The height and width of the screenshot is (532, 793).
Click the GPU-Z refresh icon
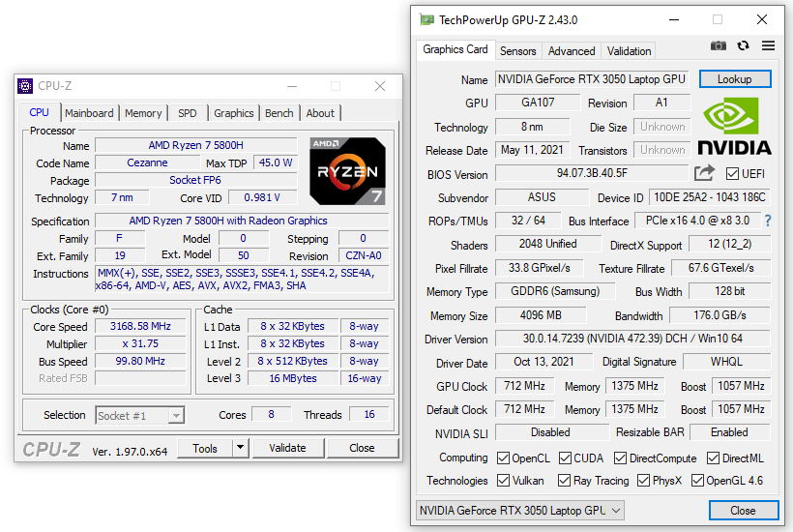pos(743,45)
